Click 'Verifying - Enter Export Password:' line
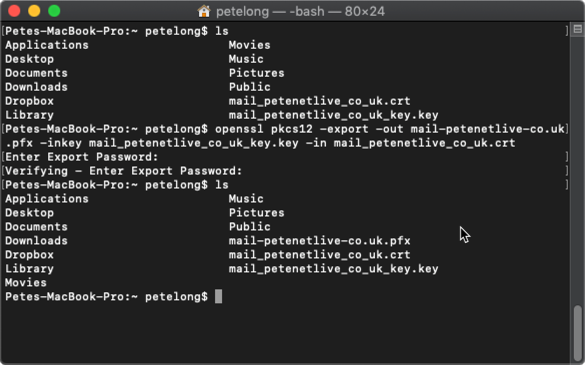The height and width of the screenshot is (365, 585). click(124, 171)
